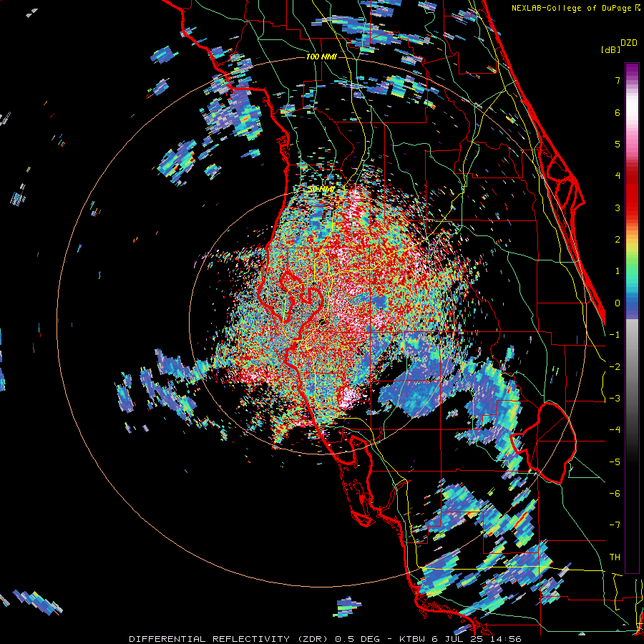Select the 5 value on the scale
644x644 pixels.
point(618,144)
